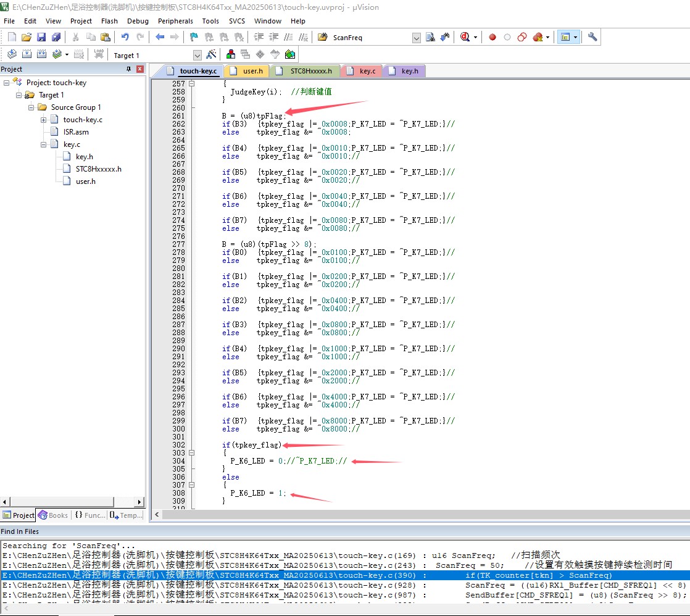Click the Find icon next to ScanFreq box
Viewport: 690px width, 616px height.
[x=430, y=38]
